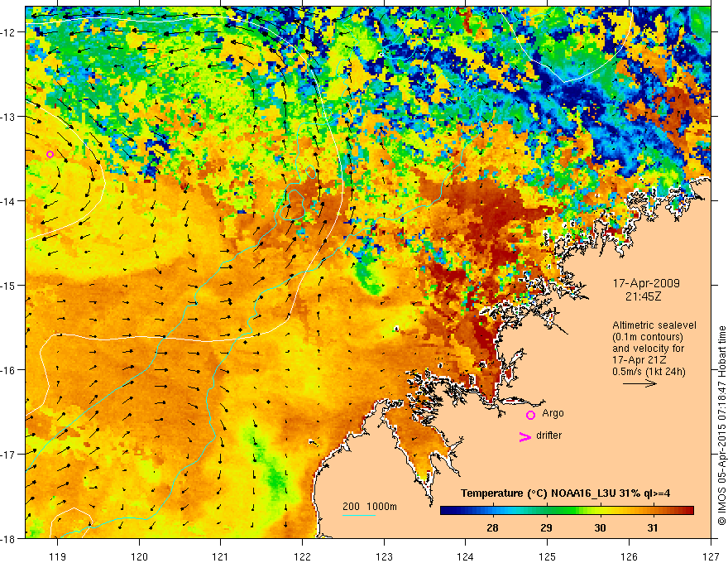The height and width of the screenshot is (563, 728).
Task: Click the '17-Apr 21Z' text
Action: pyautogui.click(x=639, y=360)
